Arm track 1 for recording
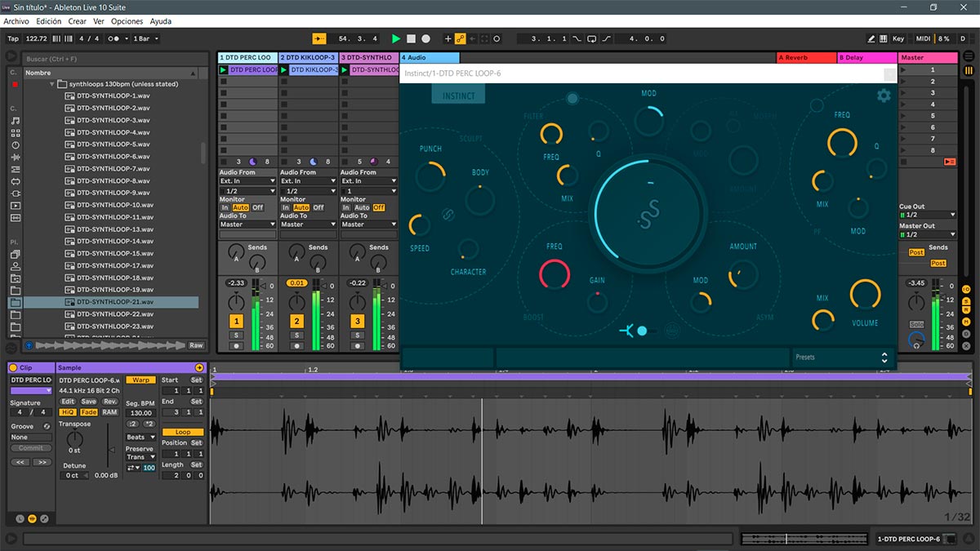 pos(236,346)
